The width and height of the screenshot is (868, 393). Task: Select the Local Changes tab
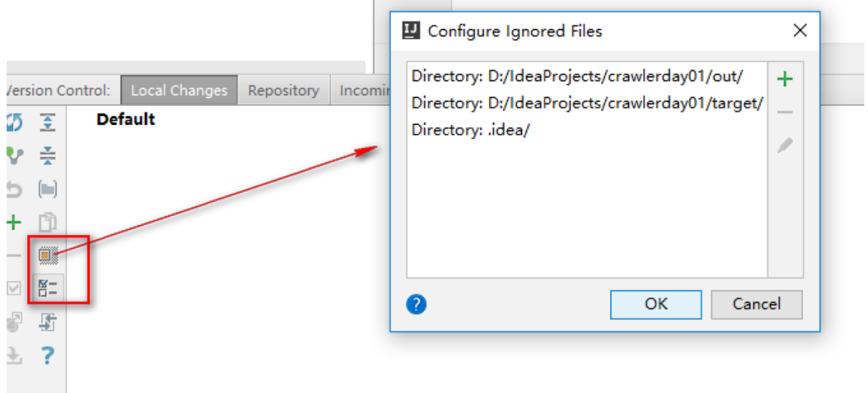(179, 91)
